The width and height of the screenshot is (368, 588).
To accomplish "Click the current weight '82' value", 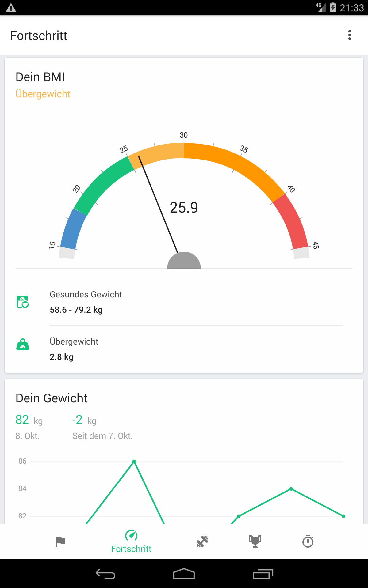I will click(22, 420).
